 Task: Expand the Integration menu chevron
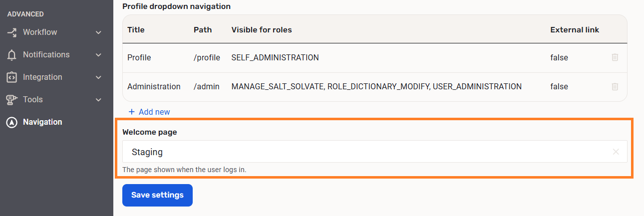click(x=98, y=77)
